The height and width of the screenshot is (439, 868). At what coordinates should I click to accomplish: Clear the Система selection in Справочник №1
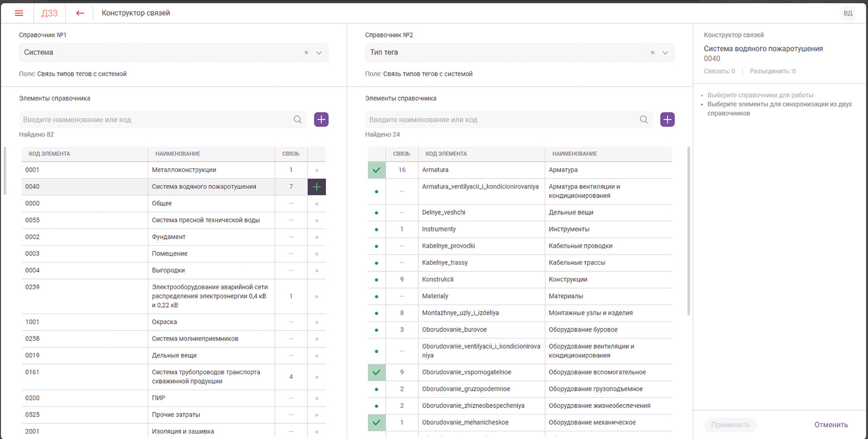click(307, 53)
